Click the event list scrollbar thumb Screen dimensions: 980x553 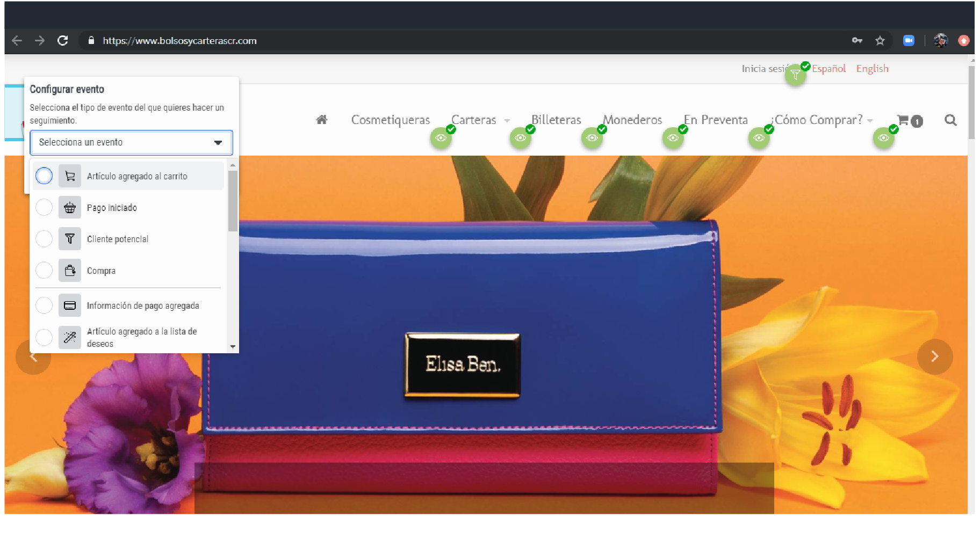point(233,200)
